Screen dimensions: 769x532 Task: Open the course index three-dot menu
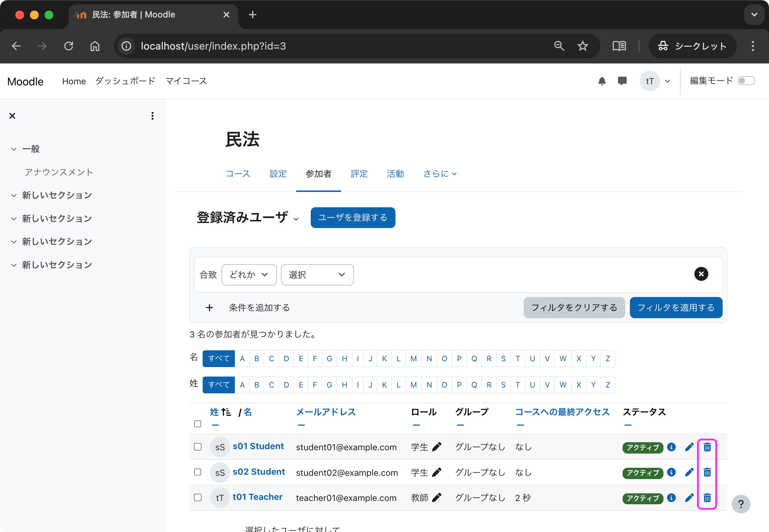pyautogui.click(x=152, y=116)
